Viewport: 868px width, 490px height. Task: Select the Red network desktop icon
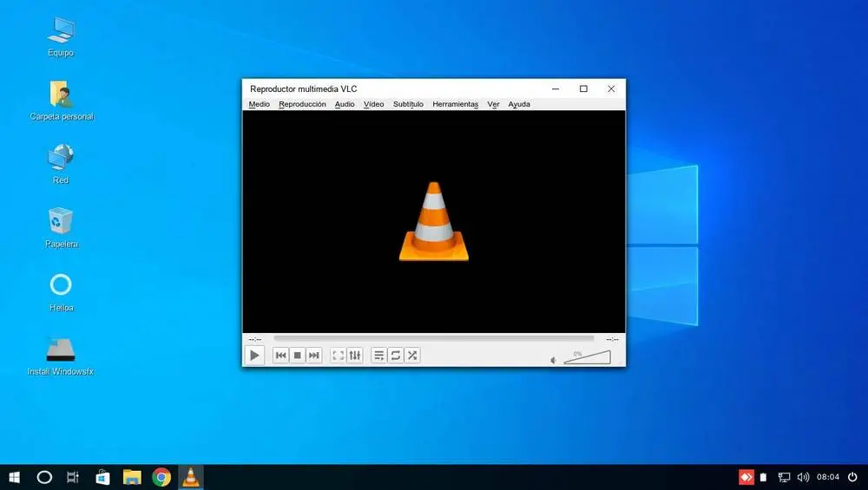pos(61,164)
